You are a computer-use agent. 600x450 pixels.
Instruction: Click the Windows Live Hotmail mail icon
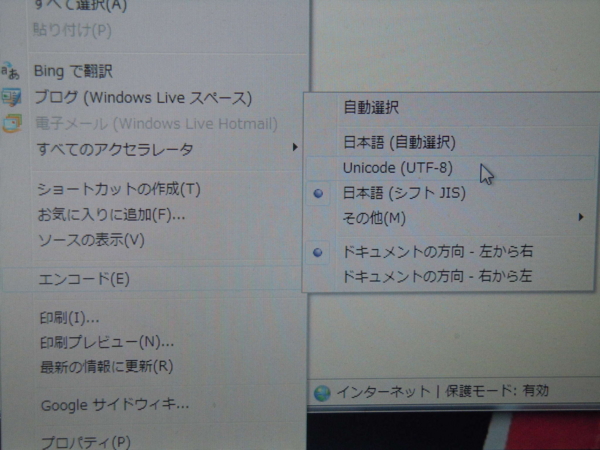[x=12, y=124]
